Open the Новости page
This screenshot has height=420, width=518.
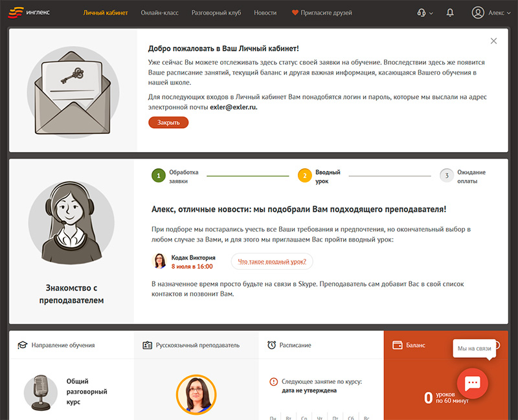[265, 13]
